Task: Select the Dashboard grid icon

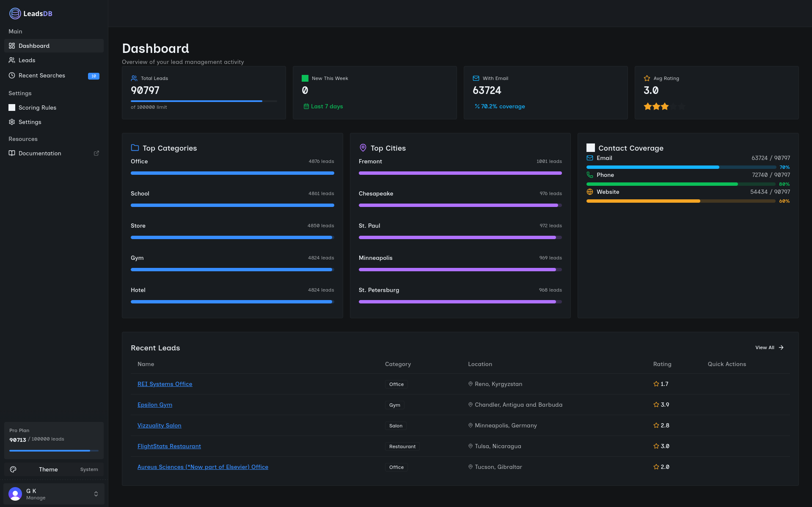Action: click(12, 46)
